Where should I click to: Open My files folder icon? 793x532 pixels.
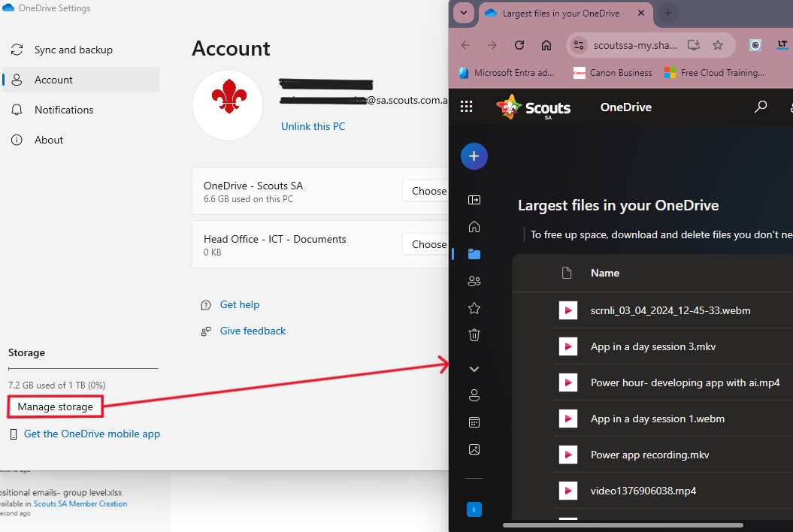[x=474, y=254]
